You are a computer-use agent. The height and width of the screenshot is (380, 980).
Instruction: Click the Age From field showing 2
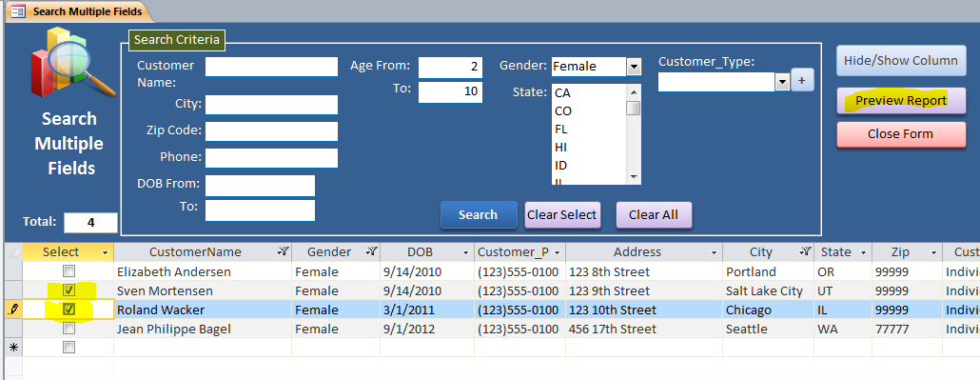[450, 68]
